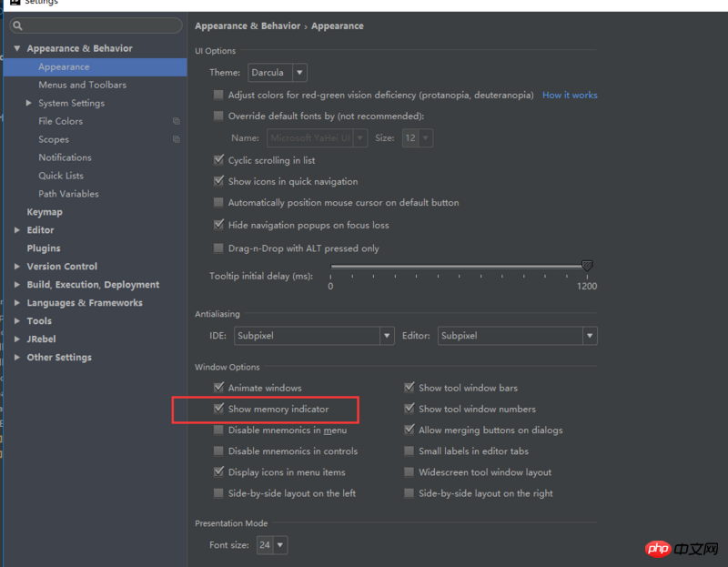
Task: Select Appearance in the settings tree
Action: click(96, 66)
